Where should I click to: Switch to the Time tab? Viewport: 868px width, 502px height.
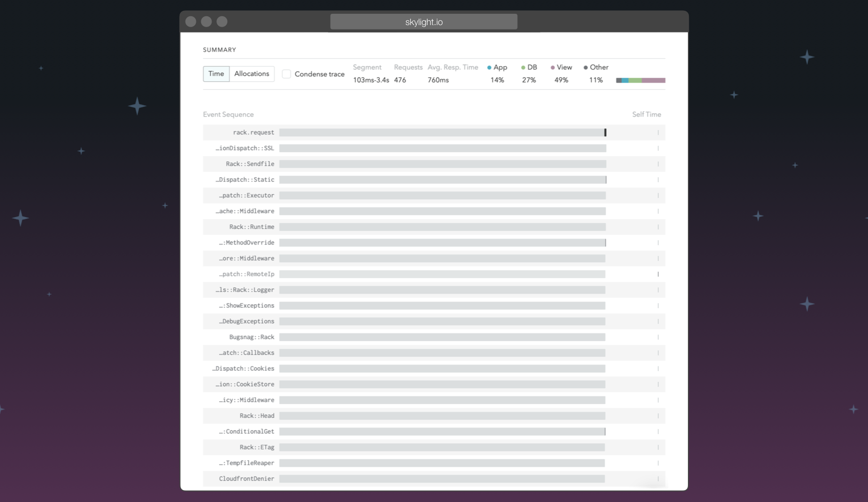click(216, 74)
